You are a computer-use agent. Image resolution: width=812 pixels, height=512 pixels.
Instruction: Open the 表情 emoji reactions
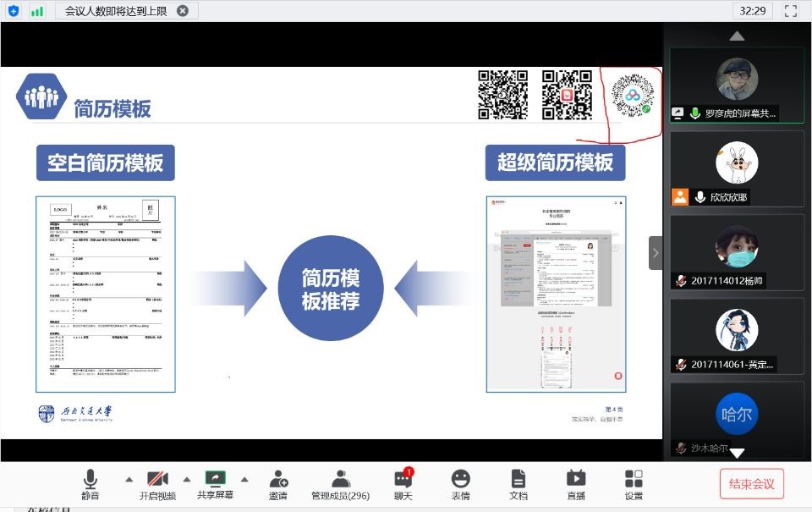click(x=460, y=485)
